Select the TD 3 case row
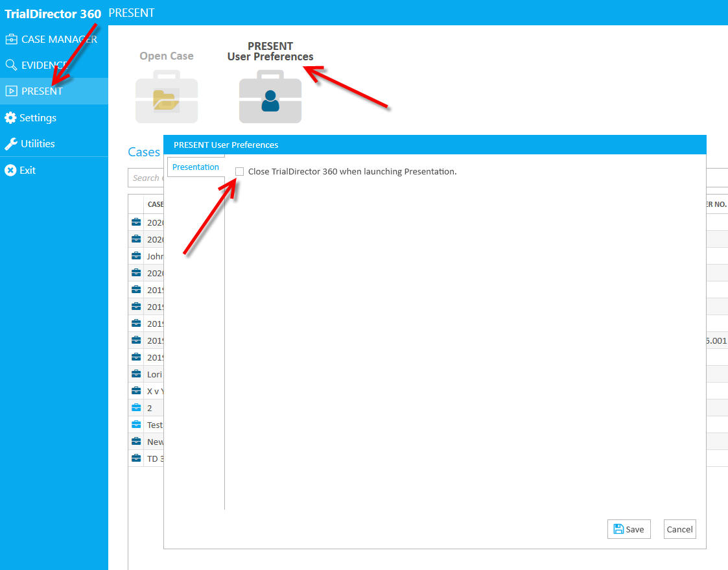 point(147,458)
